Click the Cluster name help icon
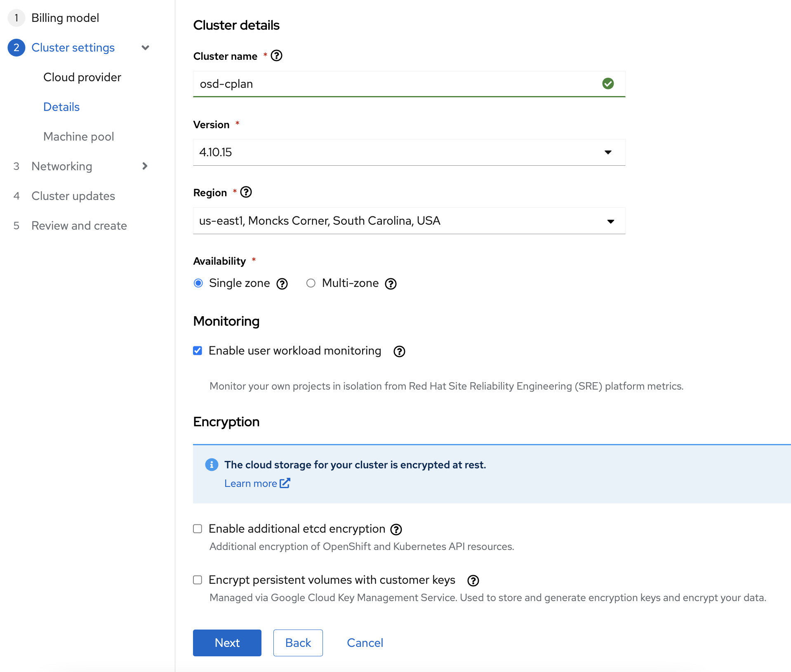 point(276,56)
